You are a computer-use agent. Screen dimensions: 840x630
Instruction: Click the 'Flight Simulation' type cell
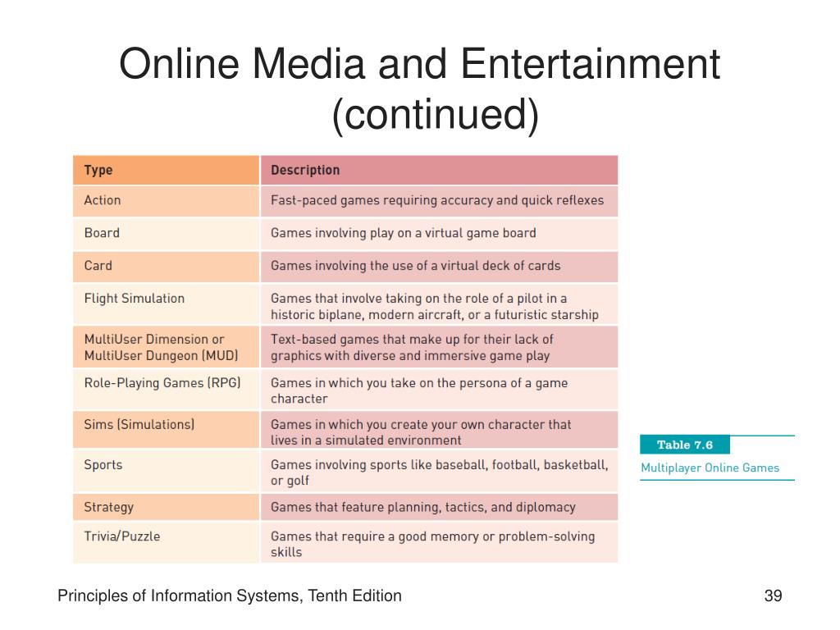coord(166,304)
